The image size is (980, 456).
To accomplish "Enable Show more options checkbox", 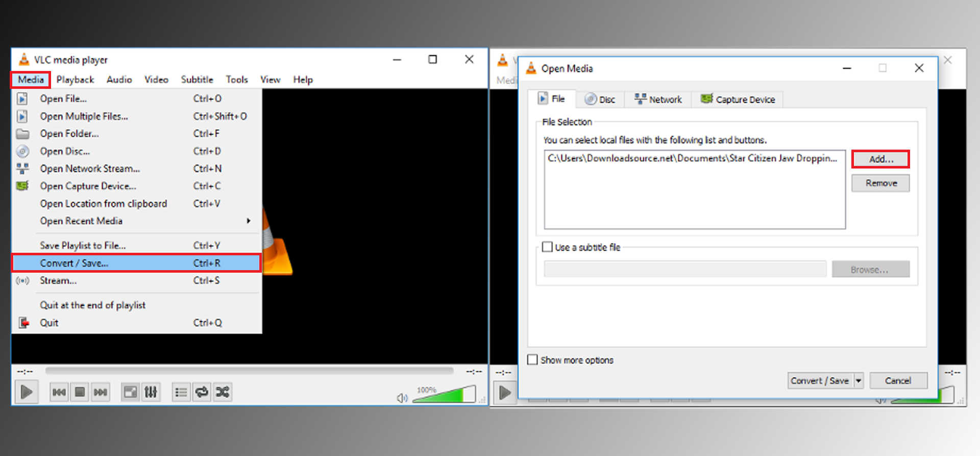I will pyautogui.click(x=532, y=360).
